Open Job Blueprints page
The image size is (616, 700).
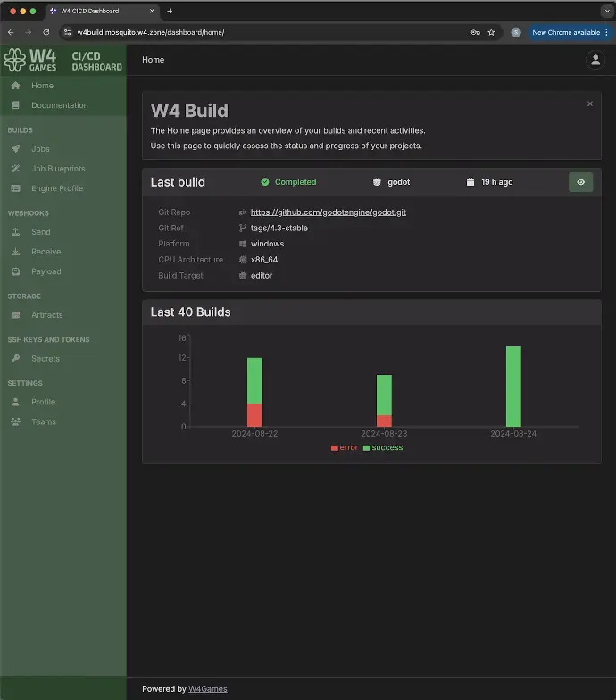point(58,168)
